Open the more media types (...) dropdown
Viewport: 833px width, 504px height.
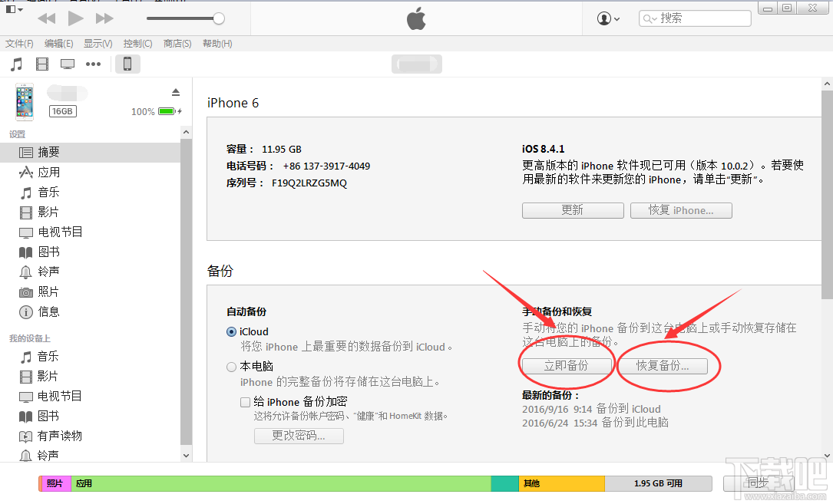pos(93,64)
